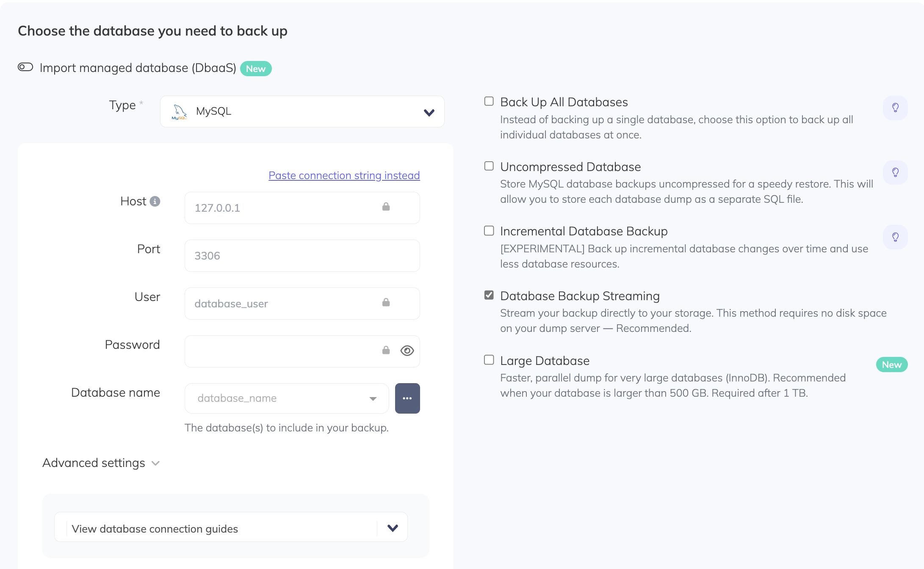Toggle the Import managed database switch
924x569 pixels.
25,67
